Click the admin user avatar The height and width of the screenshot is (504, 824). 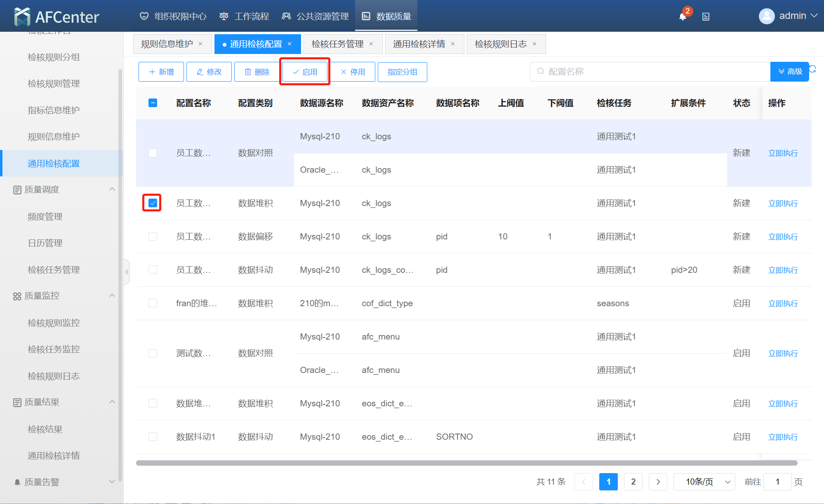[766, 16]
